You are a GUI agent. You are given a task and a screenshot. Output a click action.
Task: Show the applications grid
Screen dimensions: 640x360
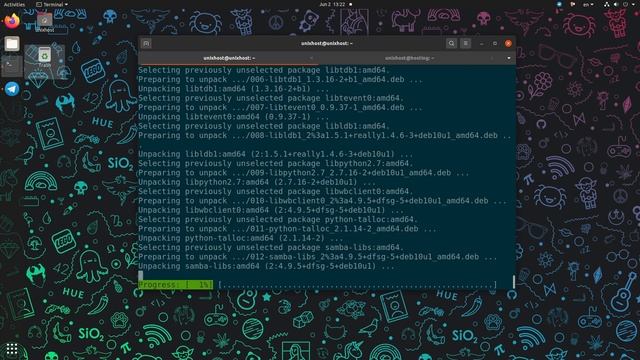(12, 349)
